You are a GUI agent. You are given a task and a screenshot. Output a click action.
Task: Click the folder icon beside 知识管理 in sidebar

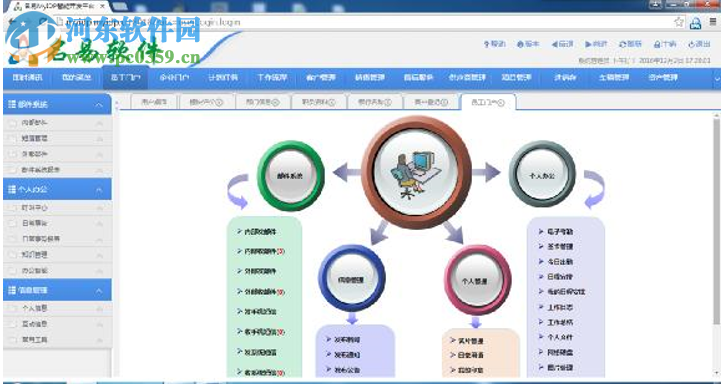(x=13, y=254)
